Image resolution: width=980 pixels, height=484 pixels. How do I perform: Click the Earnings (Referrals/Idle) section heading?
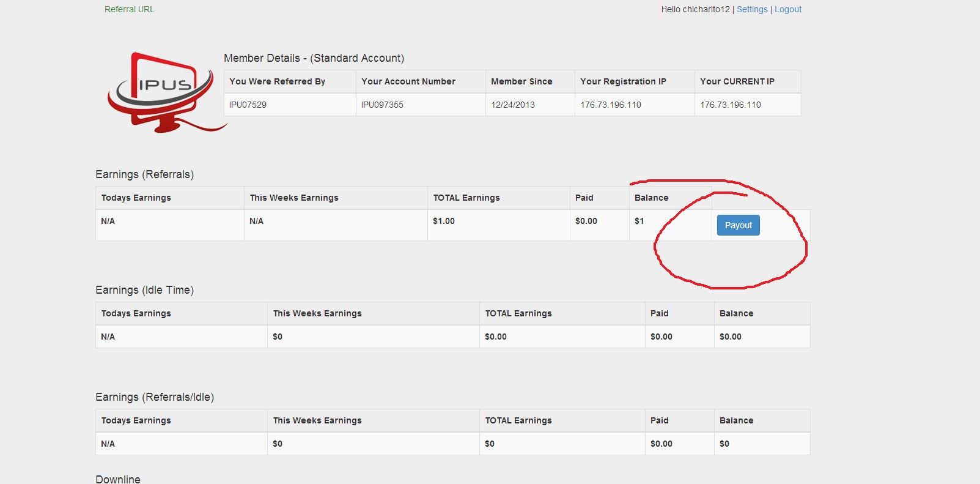tap(155, 397)
